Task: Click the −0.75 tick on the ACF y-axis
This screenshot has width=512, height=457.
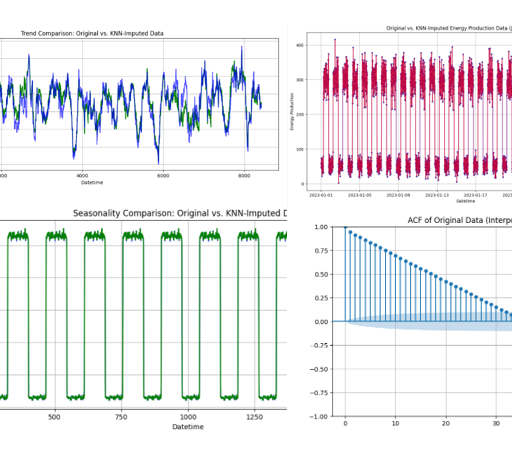Action: (319, 393)
